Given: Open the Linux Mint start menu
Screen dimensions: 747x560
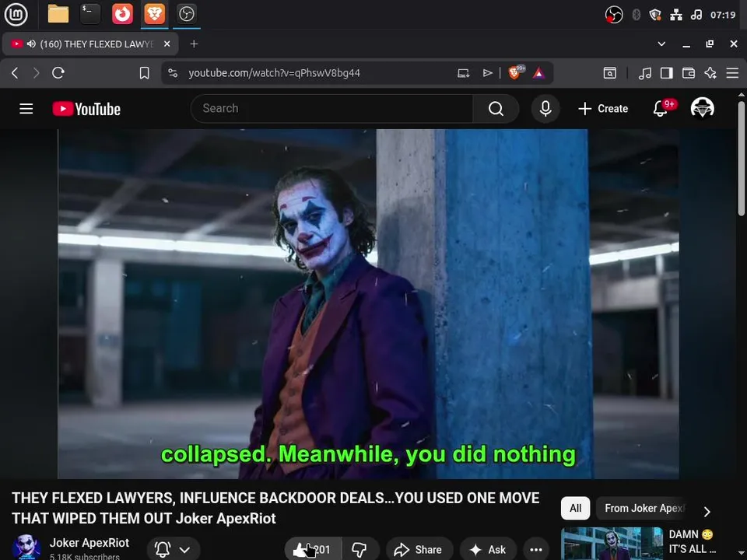Looking at the screenshot, I should [16, 14].
